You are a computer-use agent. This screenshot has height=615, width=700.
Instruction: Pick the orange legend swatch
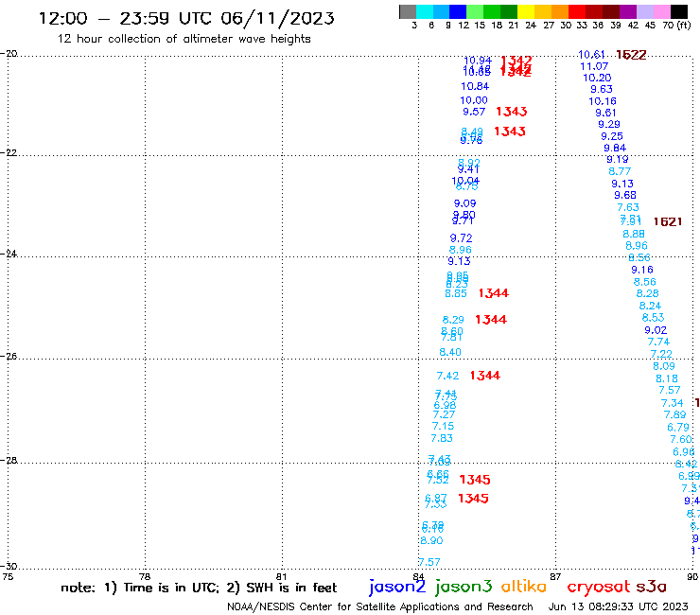click(560, 11)
